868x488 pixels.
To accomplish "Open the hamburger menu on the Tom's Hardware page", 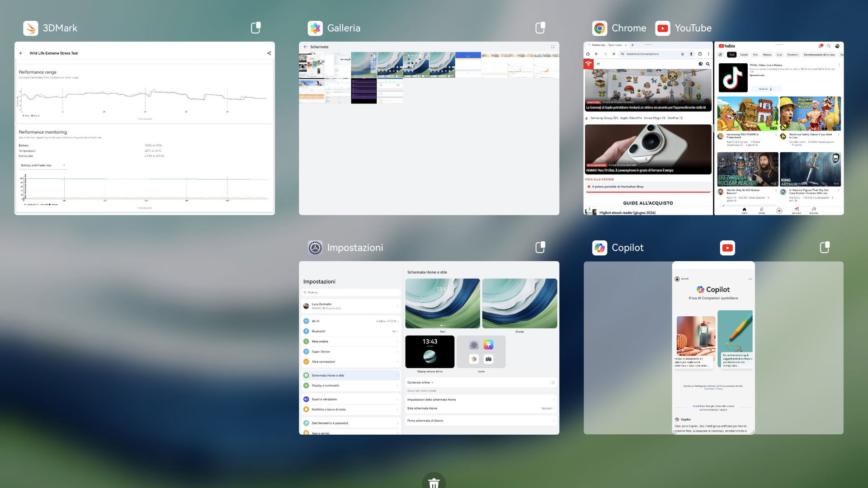I will tap(598, 64).
